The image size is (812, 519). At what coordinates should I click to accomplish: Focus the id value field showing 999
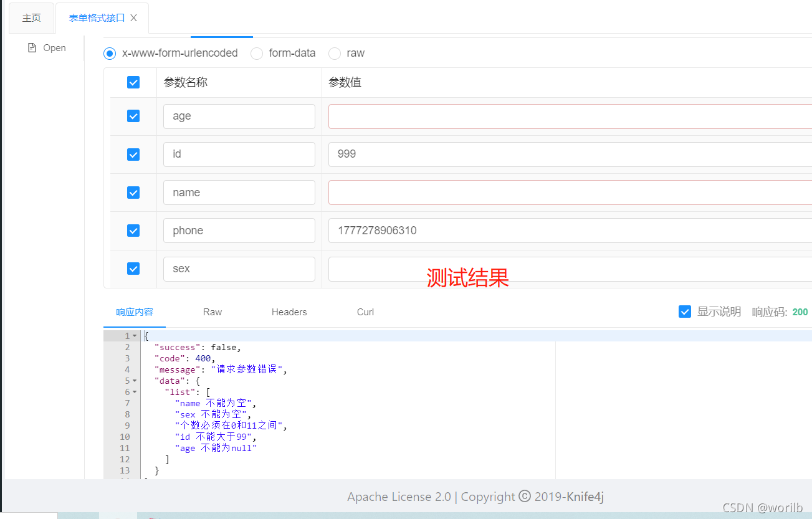coord(570,155)
